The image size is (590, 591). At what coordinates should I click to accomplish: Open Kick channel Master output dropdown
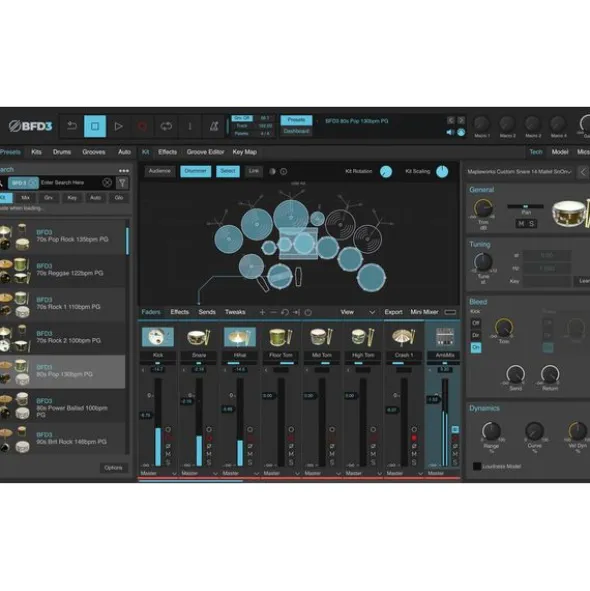click(158, 473)
